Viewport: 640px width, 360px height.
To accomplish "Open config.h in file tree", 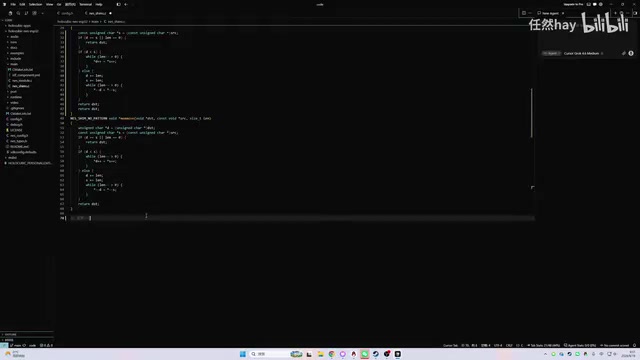I will click(16, 119).
